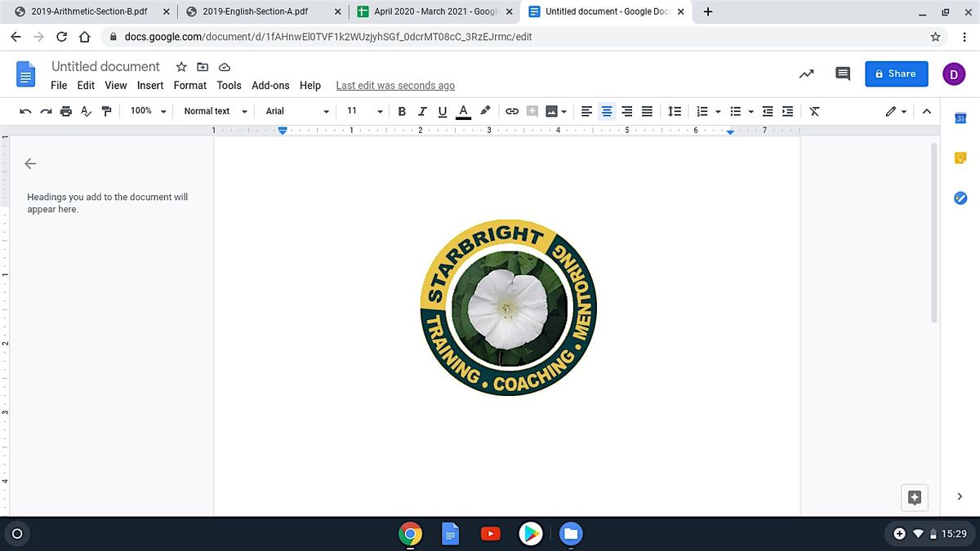Open the Arial font dropdown
This screenshot has height=551, width=980.
click(296, 111)
